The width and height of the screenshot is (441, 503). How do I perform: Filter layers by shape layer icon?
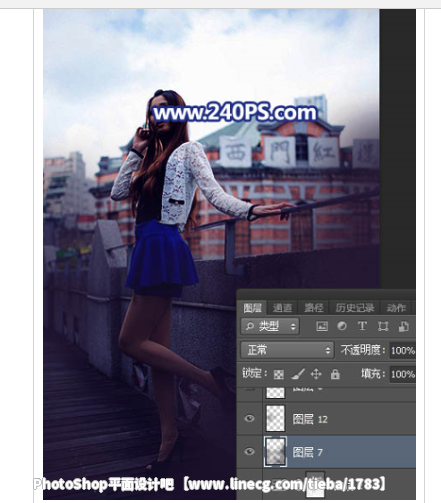383,326
